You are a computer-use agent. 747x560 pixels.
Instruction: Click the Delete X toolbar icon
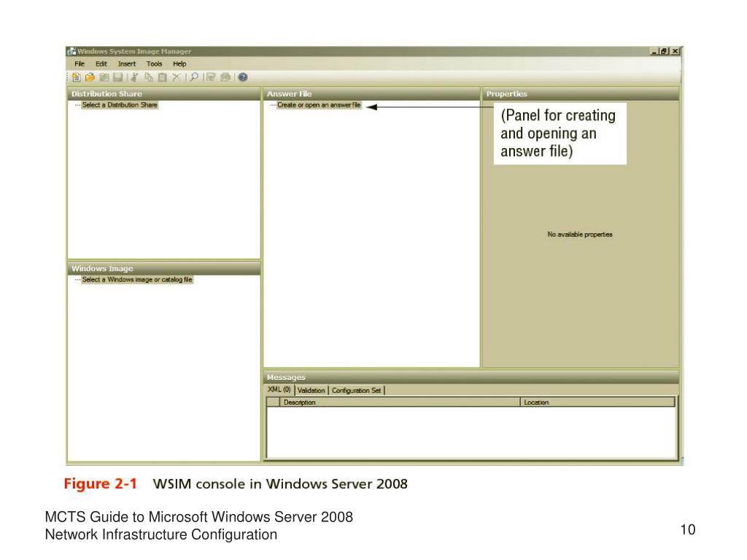(x=177, y=77)
